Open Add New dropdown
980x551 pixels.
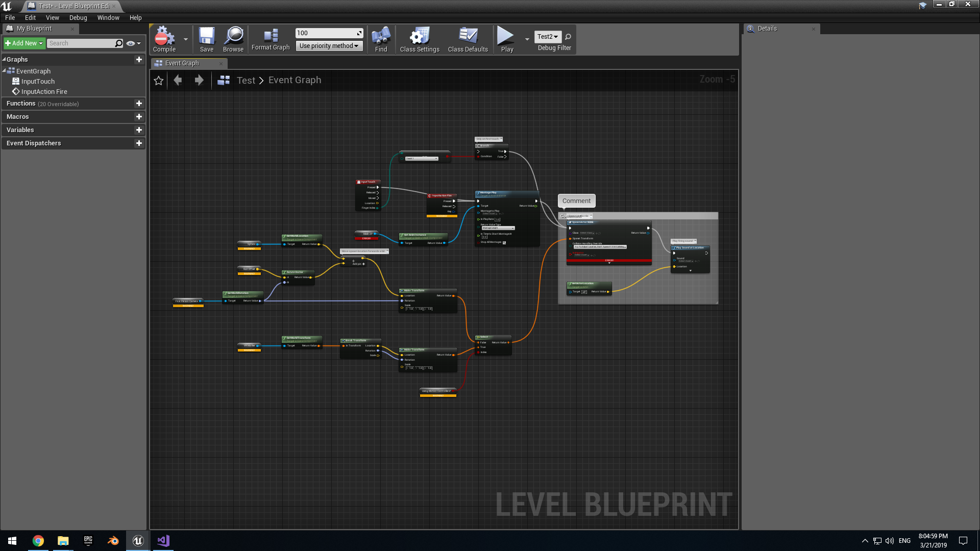[24, 43]
